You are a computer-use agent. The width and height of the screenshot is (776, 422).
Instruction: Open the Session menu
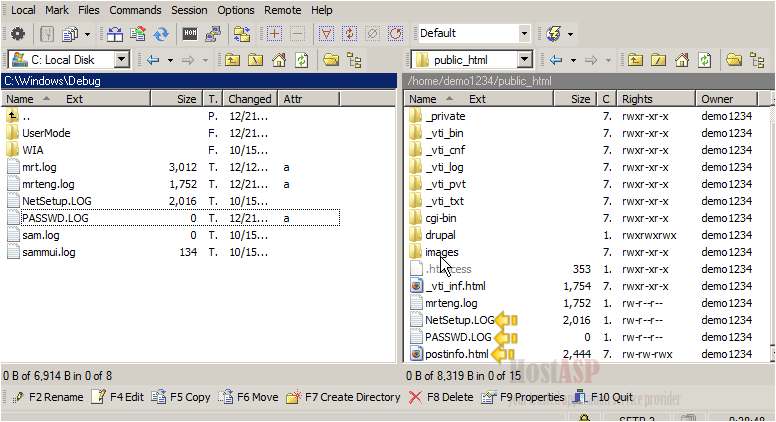189,9
